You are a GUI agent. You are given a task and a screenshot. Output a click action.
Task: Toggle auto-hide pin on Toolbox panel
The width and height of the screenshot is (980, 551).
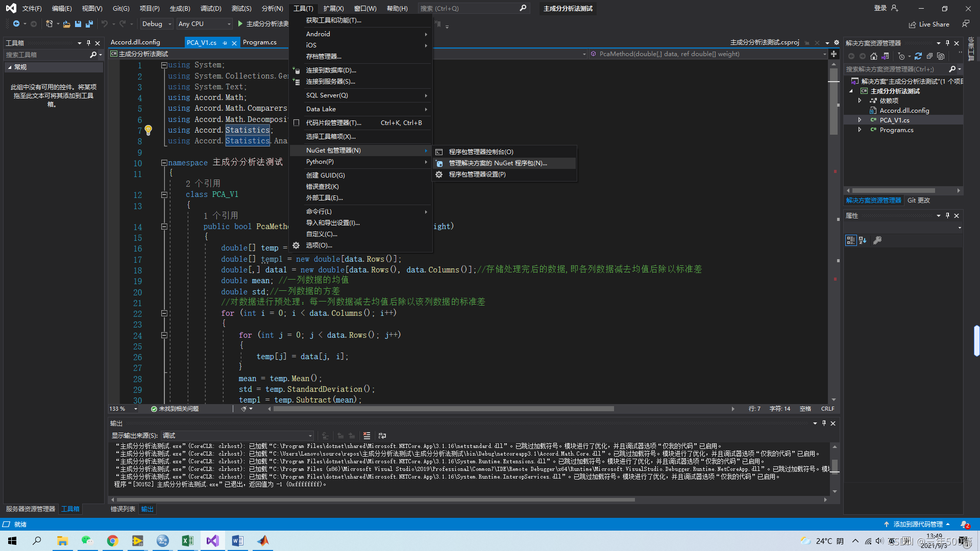click(x=88, y=43)
